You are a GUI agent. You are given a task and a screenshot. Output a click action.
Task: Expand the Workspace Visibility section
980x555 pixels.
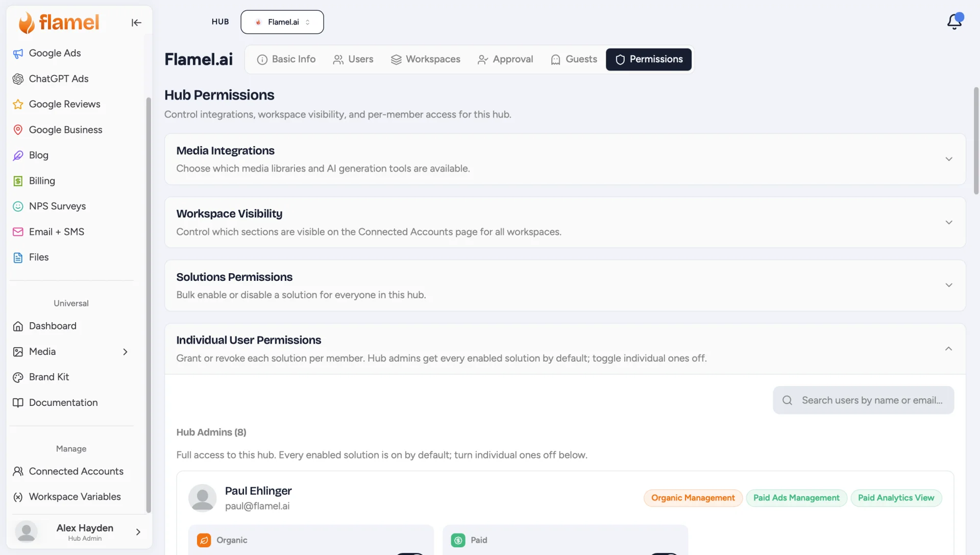click(x=949, y=223)
